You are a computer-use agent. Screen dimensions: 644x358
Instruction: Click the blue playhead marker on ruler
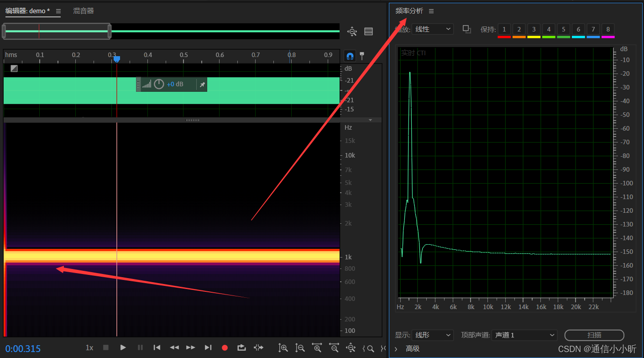[117, 59]
